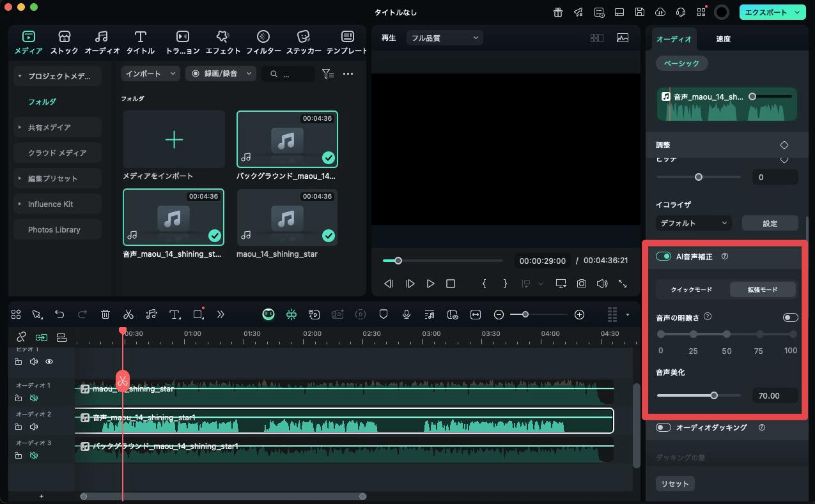Image resolution: width=815 pixels, height=504 pixels.
Task: Switch to the 速度 tab in the right panel
Action: [722, 38]
